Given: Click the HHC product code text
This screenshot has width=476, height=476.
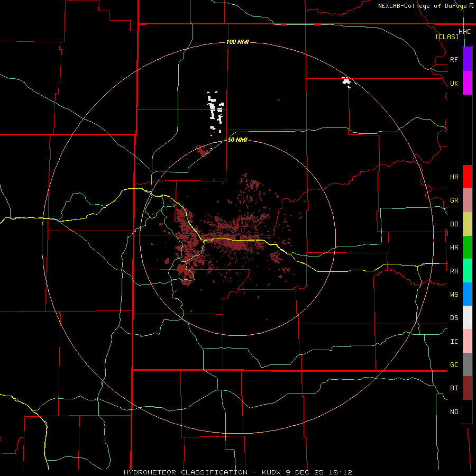Looking at the screenshot, I should [x=465, y=32].
